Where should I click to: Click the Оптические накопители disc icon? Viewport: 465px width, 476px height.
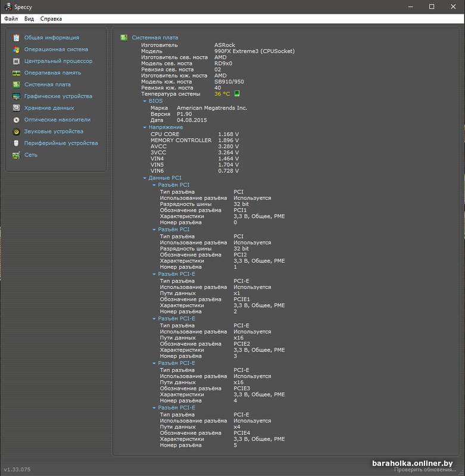(x=16, y=120)
